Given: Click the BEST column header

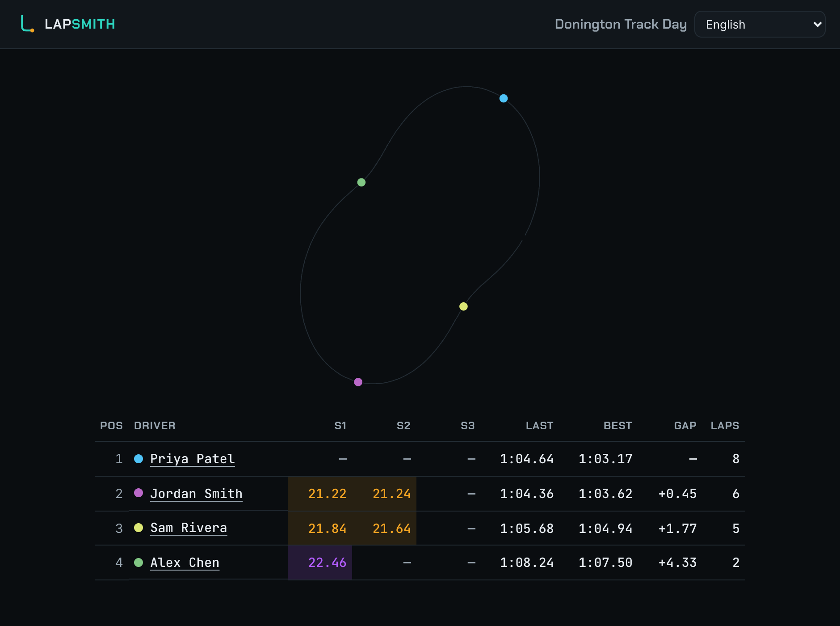Looking at the screenshot, I should pos(618,426).
